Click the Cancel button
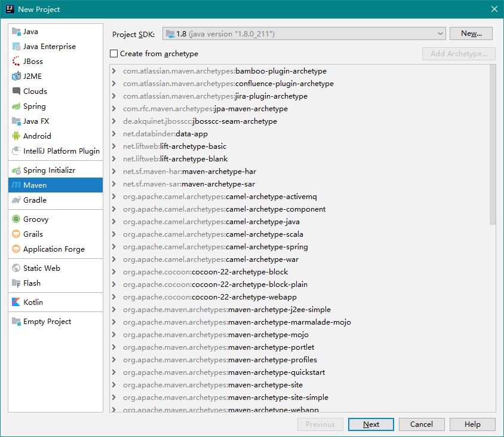This screenshot has height=437, width=504. tap(422, 424)
